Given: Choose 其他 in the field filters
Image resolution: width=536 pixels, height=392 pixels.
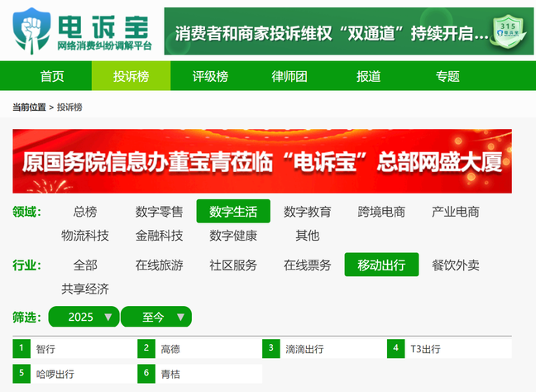Looking at the screenshot, I should 308,236.
